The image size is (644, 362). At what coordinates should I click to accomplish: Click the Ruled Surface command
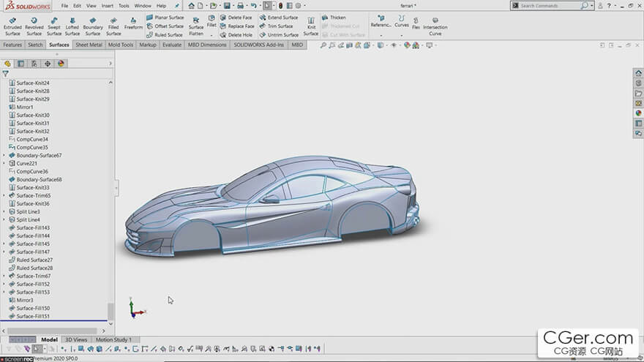[165, 35]
